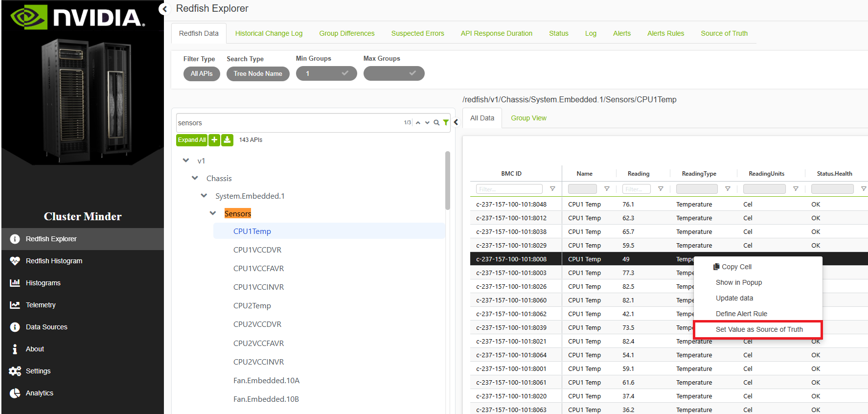Click the green download button
Viewport: 868px width, 414px height.
(x=227, y=140)
